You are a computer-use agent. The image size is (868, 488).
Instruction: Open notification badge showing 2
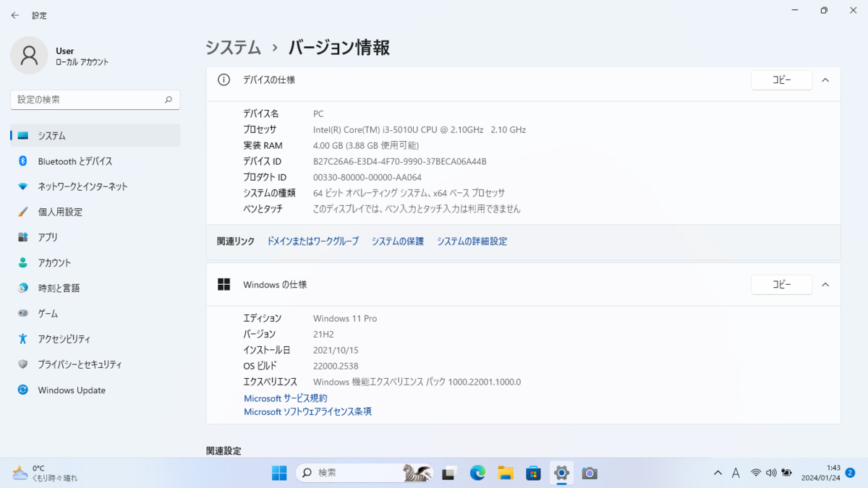(x=851, y=473)
